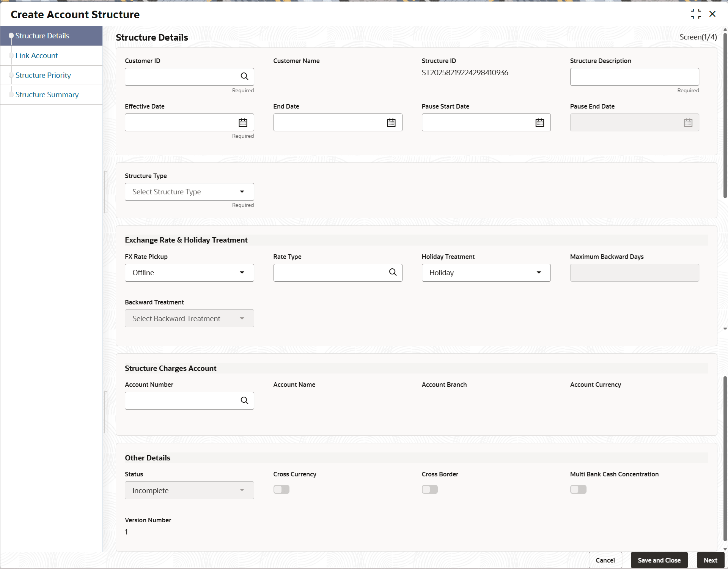728x569 pixels.
Task: Select the Structure Details step
Action: coord(51,36)
